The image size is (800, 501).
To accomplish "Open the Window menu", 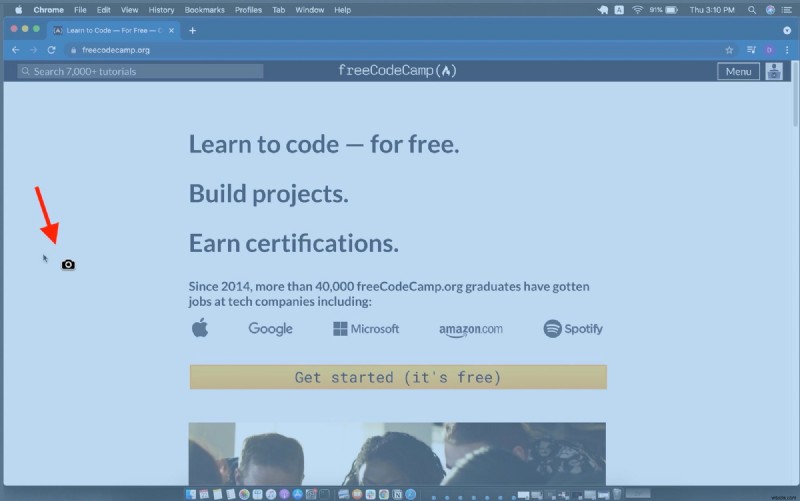I will pos(310,10).
